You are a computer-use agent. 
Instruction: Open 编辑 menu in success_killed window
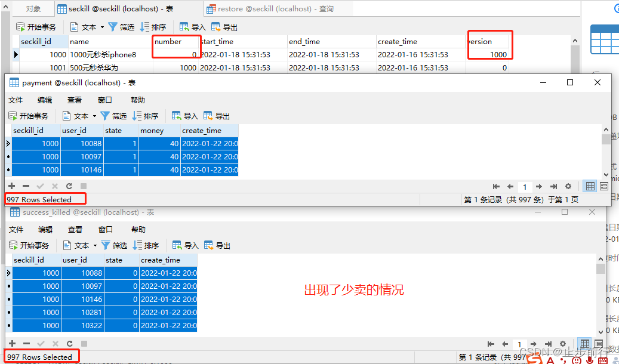45,229
